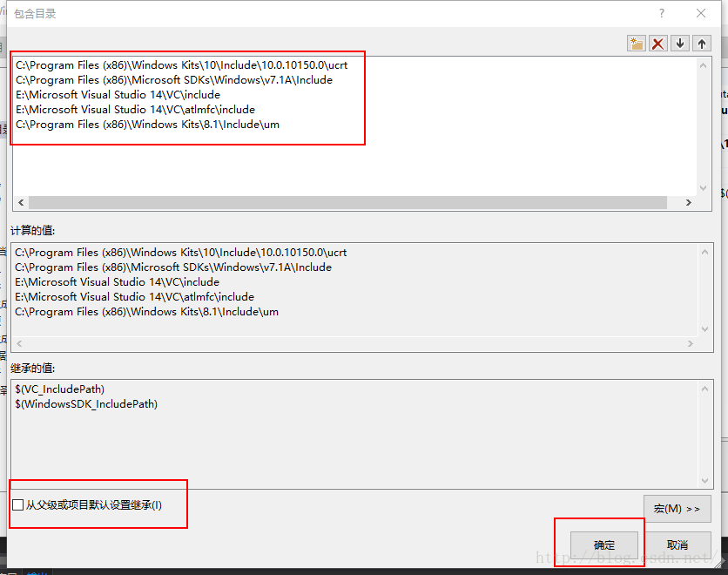Toggle 从父级或项目默认设置继承 checkbox
Image resolution: width=728 pixels, height=575 pixels.
click(x=17, y=504)
